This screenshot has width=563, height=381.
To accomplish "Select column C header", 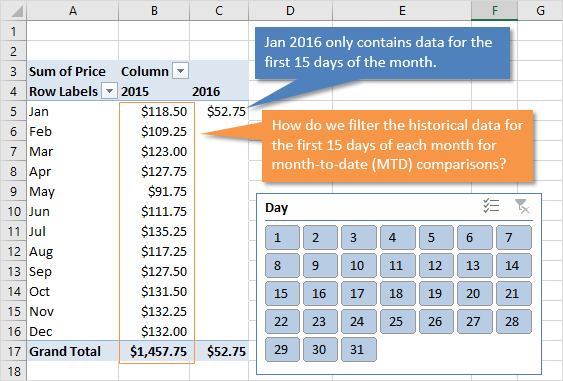I will 219,10.
